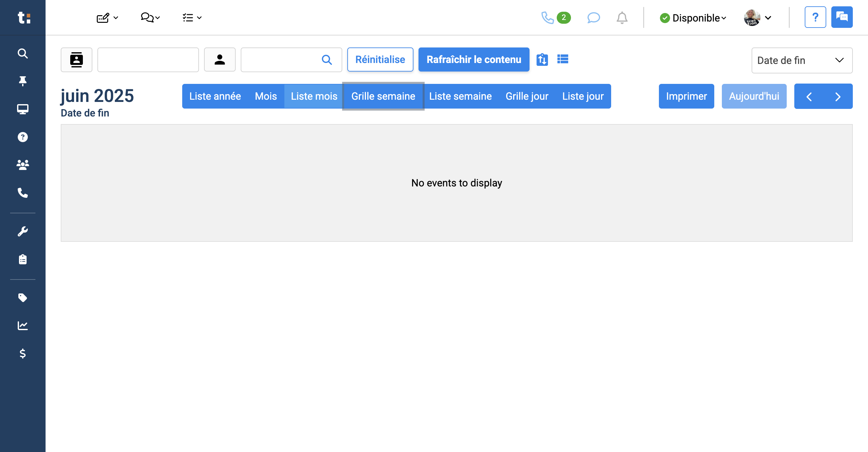The height and width of the screenshot is (452, 868).
Task: Expand the Disponible status dropdown
Action: 693,18
